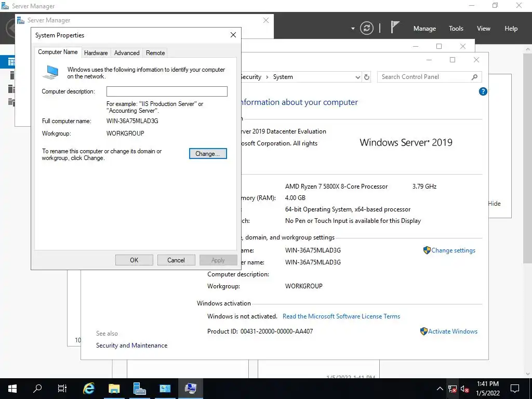Click the search magnifier in Control Panel
The width and height of the screenshot is (532, 399).
474,77
